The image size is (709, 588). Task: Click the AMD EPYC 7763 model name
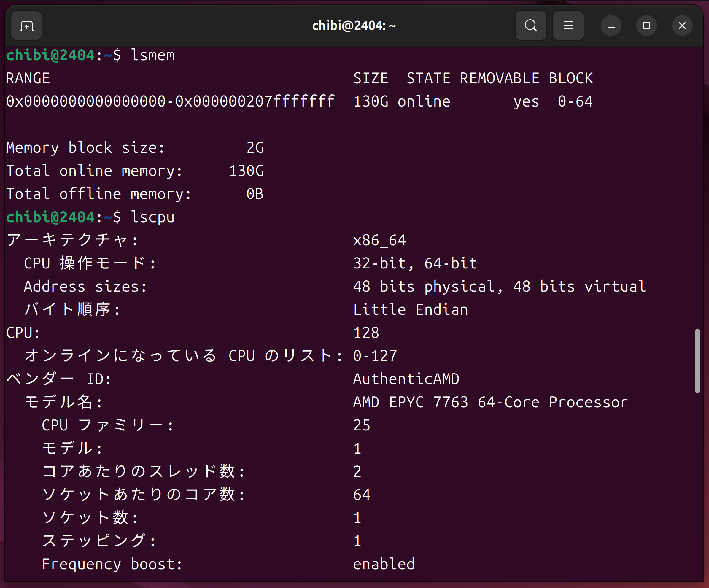click(490, 402)
